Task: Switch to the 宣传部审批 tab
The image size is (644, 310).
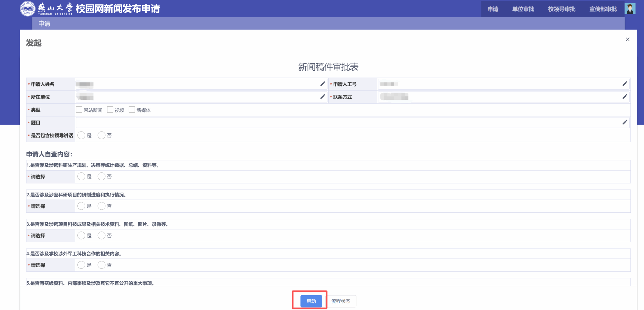Action: click(x=603, y=9)
